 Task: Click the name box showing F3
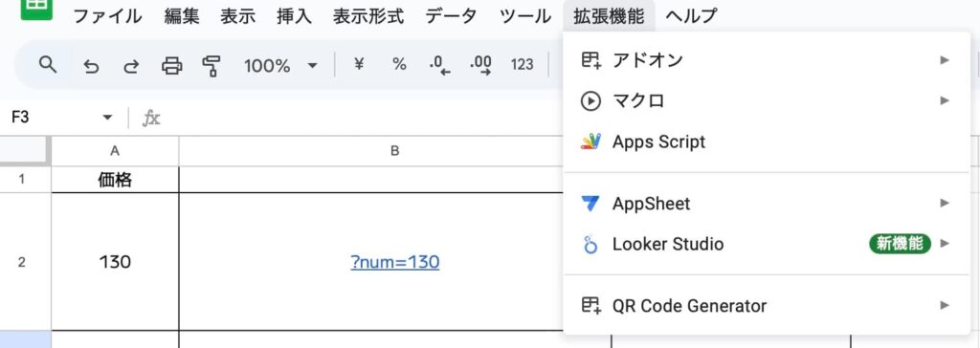[x=55, y=118]
